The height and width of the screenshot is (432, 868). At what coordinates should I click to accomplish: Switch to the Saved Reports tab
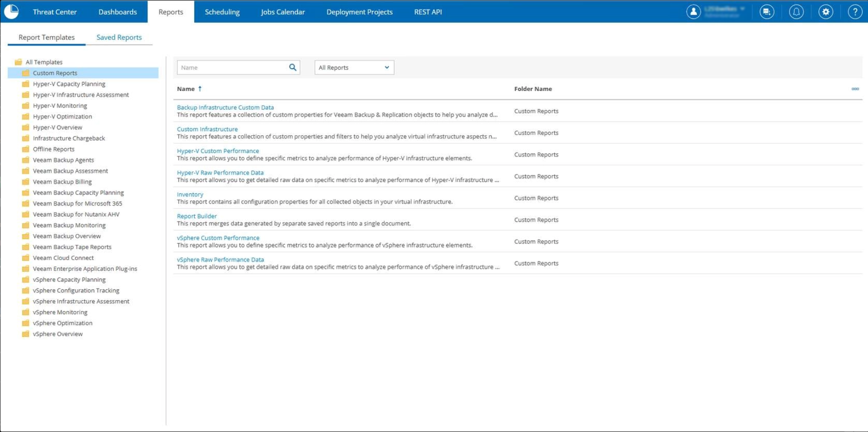tap(119, 37)
